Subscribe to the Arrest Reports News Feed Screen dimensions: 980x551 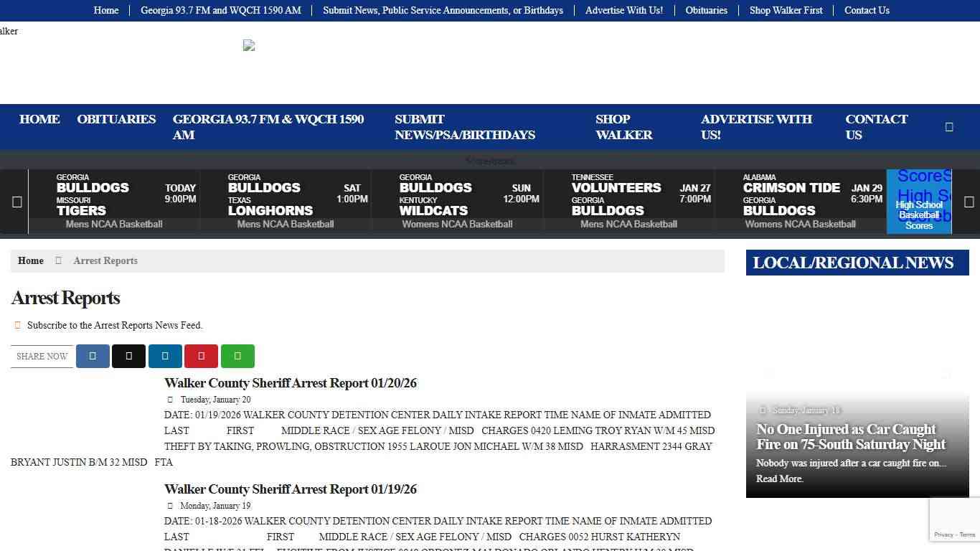pos(115,325)
